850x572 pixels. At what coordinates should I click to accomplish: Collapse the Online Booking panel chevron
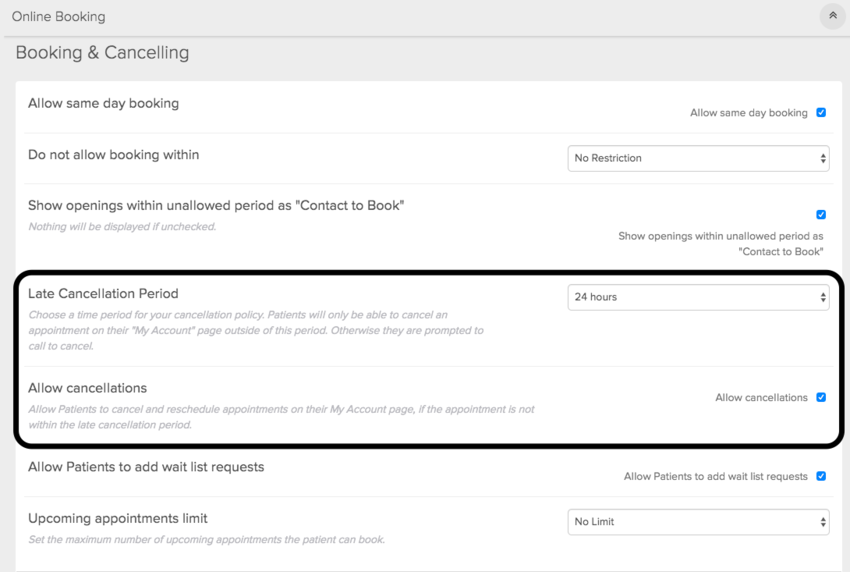point(831,16)
